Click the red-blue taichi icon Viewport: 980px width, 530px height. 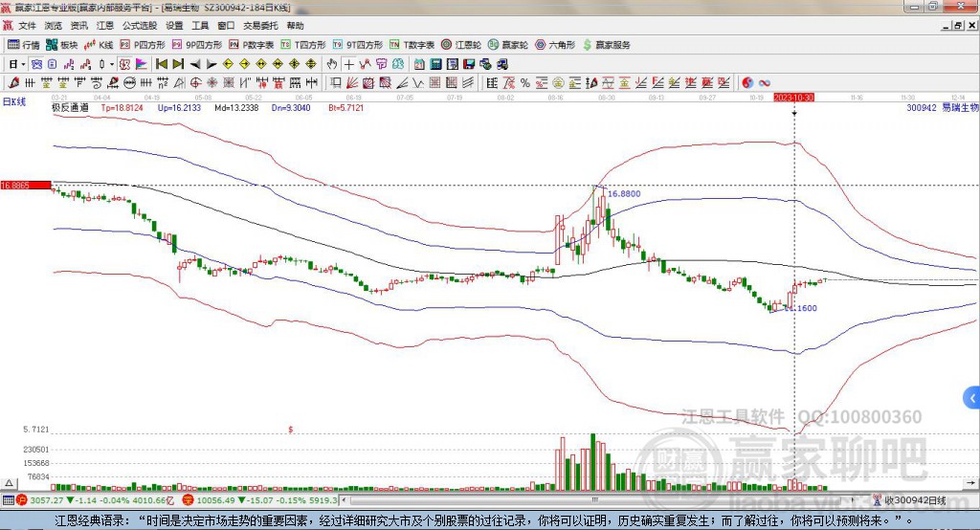(x=747, y=82)
